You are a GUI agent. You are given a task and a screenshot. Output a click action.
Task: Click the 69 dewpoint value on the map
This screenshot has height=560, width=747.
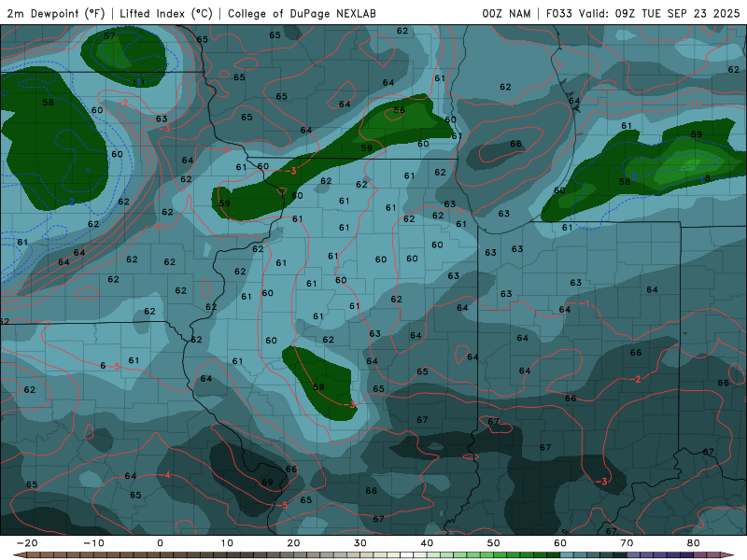coord(267,482)
